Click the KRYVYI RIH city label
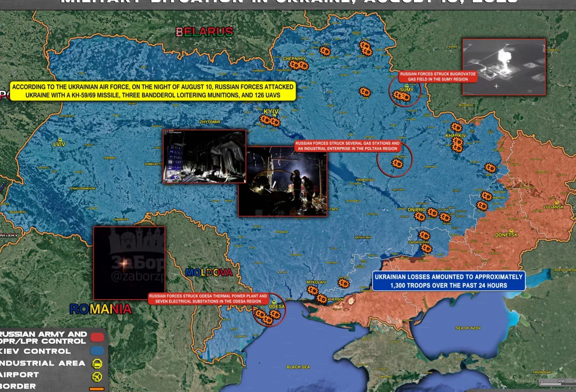The image size is (576, 392). 363,237
